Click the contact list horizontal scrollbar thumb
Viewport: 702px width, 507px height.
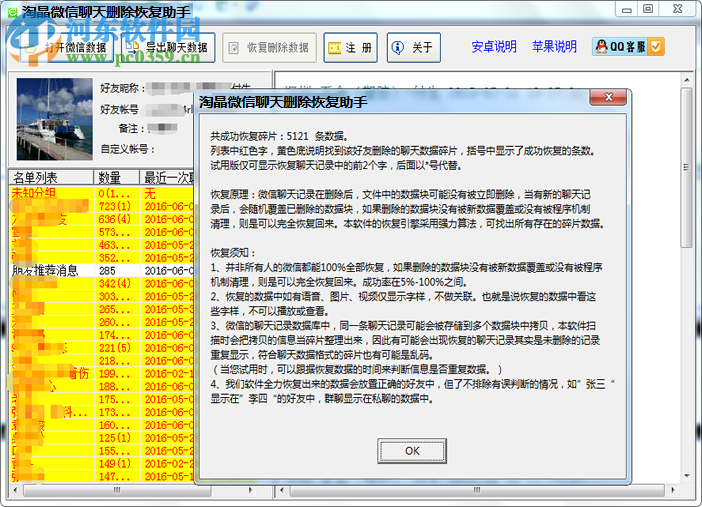pos(117,490)
